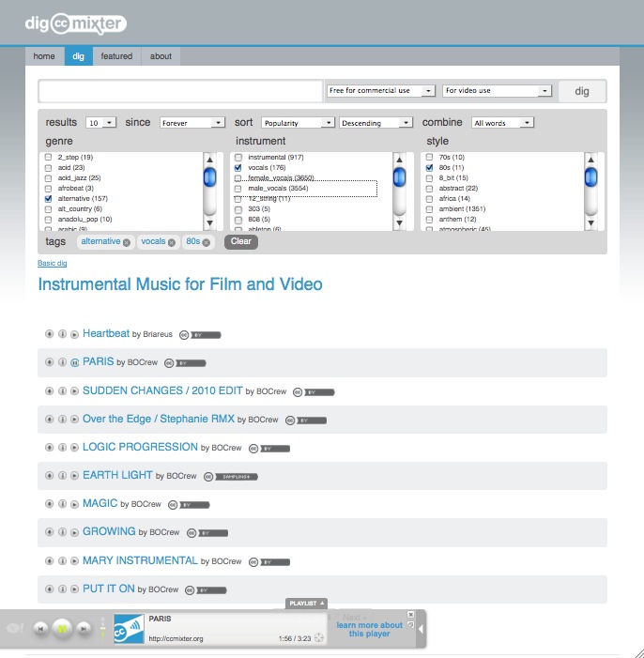The image size is (644, 658).
Task: Open the Free for commercial use dropdown
Action: point(381,91)
